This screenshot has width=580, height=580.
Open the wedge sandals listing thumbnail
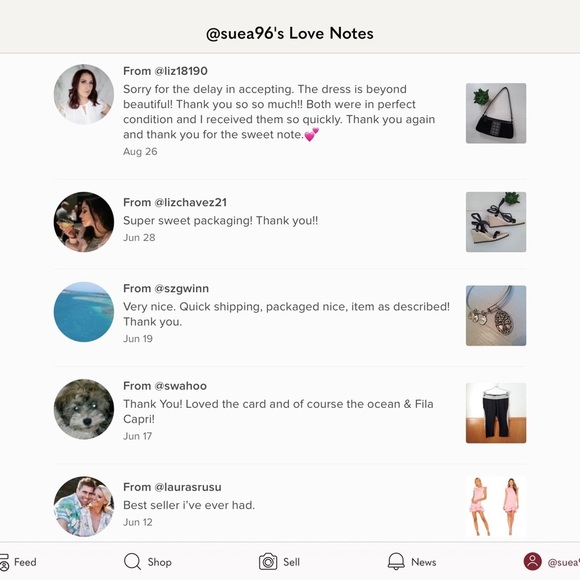(496, 222)
